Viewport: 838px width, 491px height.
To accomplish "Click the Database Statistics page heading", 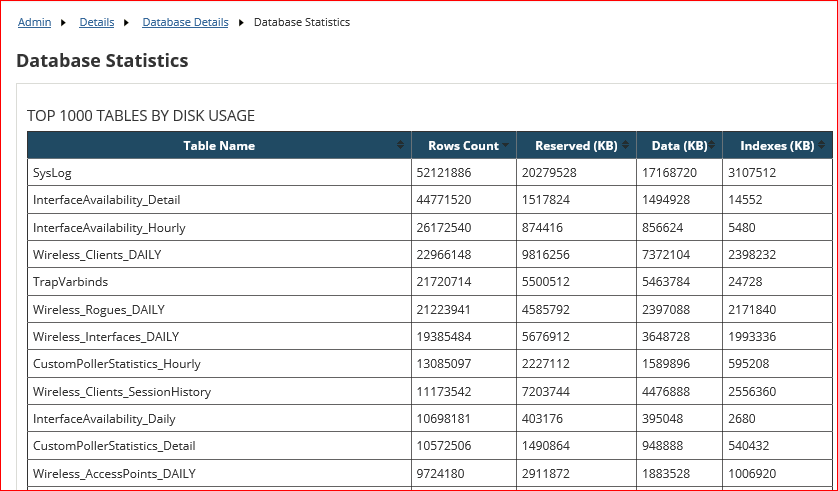I will point(102,60).
